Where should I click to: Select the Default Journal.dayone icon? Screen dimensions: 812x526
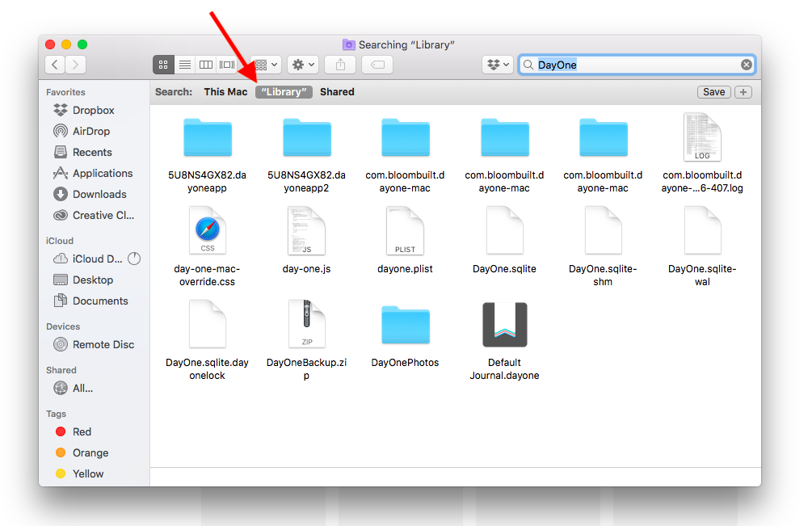point(504,325)
